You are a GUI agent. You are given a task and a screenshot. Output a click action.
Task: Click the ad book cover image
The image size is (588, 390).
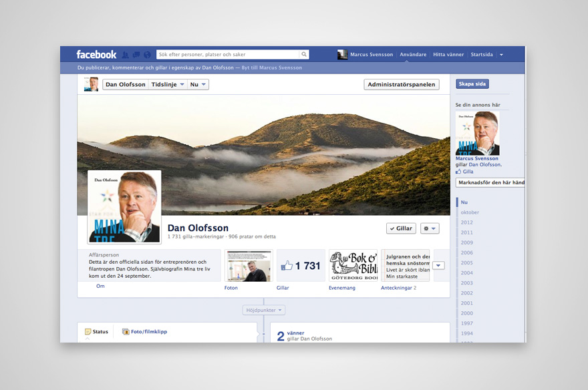coord(477,134)
